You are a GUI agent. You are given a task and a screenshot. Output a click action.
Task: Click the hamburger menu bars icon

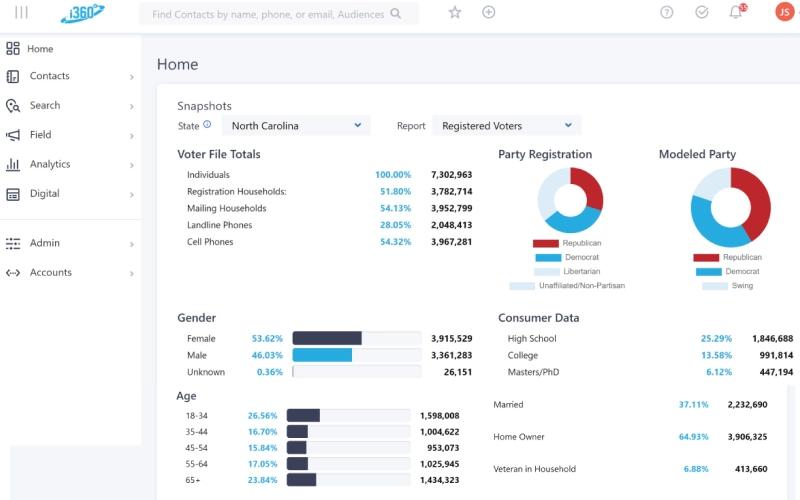click(x=21, y=12)
